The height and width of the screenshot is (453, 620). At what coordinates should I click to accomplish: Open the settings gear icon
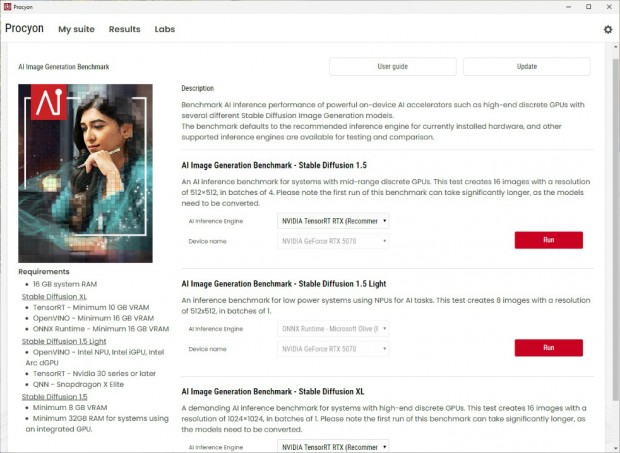tap(608, 29)
